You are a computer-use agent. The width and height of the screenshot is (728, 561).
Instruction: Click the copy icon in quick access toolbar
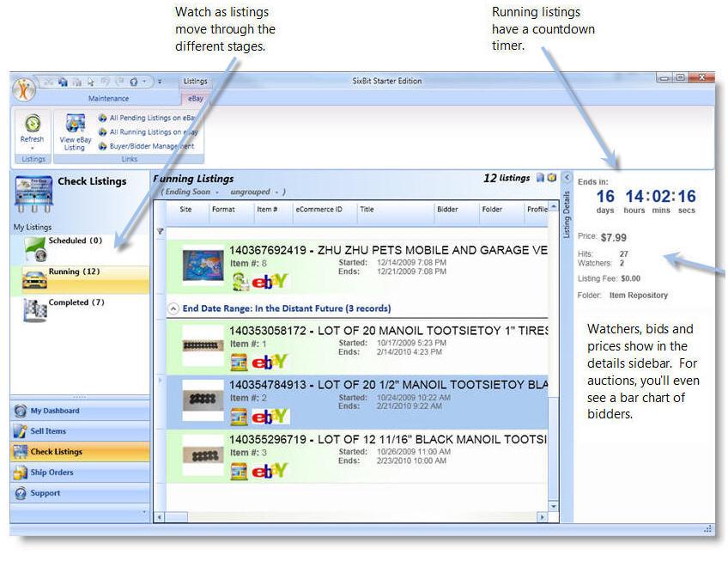(x=63, y=82)
